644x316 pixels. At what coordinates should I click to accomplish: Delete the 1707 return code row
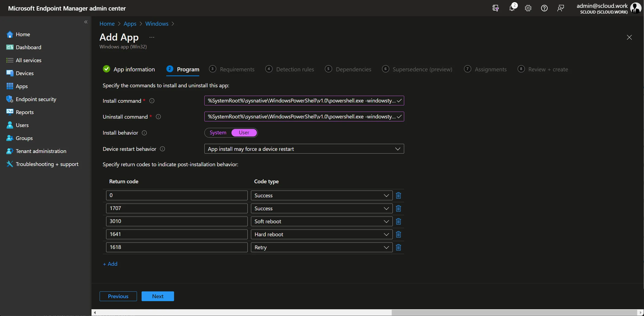[398, 208]
